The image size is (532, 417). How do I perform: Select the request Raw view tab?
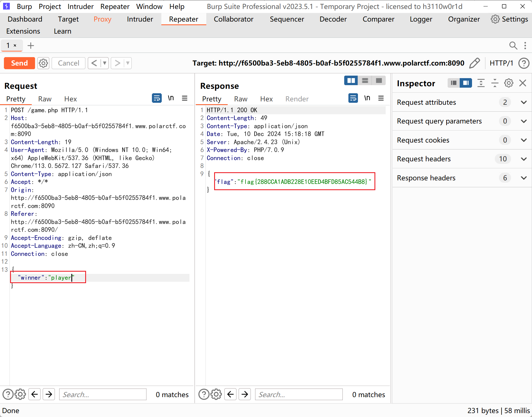pos(45,99)
